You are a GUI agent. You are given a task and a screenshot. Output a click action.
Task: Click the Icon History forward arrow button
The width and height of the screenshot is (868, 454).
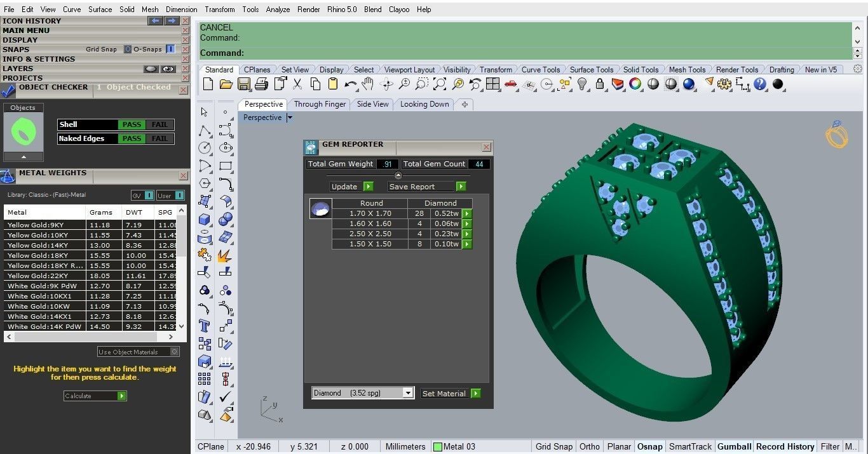tap(172, 21)
